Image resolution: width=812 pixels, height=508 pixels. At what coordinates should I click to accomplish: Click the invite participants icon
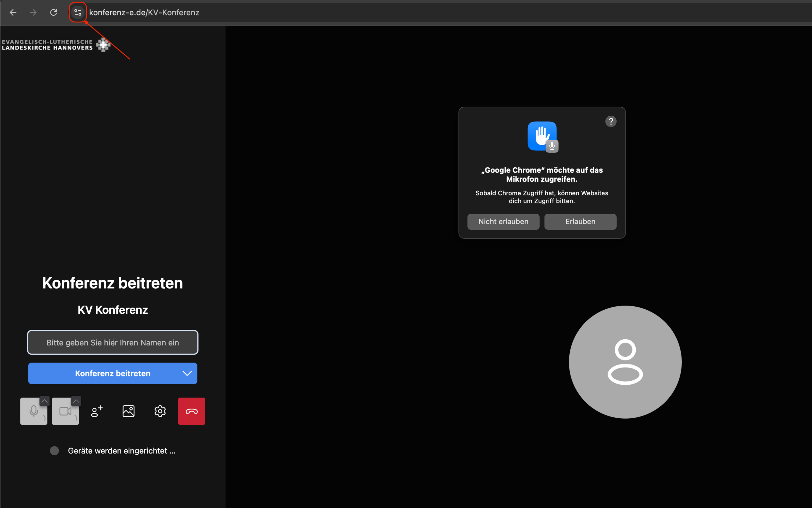tap(97, 411)
